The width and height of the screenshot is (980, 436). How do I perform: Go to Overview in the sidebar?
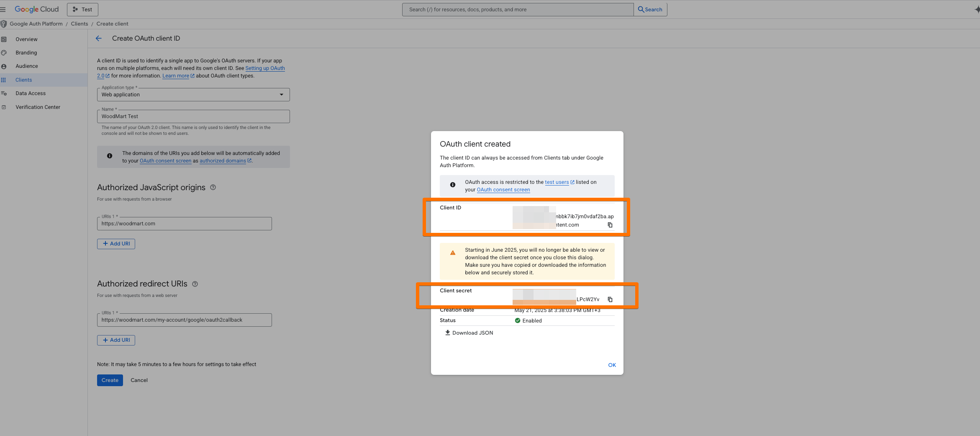point(26,39)
